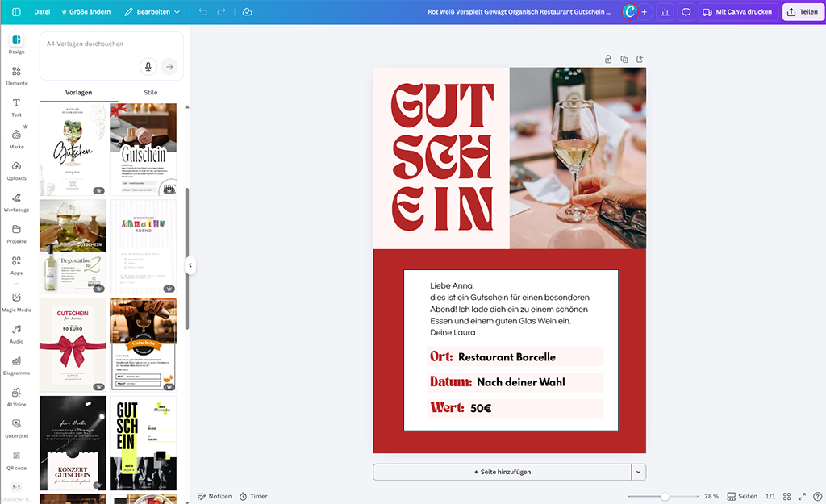Lock the page with padlock icon

click(608, 59)
